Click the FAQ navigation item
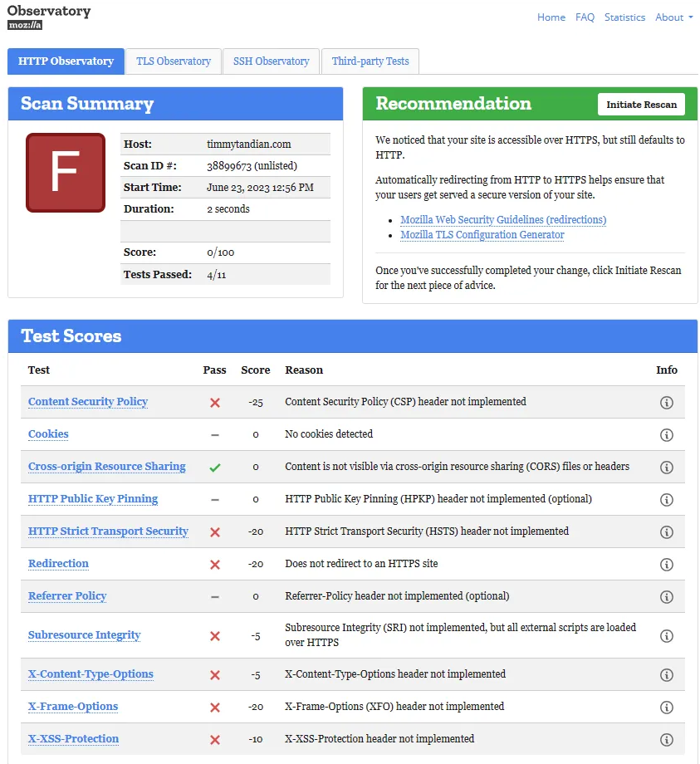This screenshot has width=700, height=764. click(x=585, y=17)
